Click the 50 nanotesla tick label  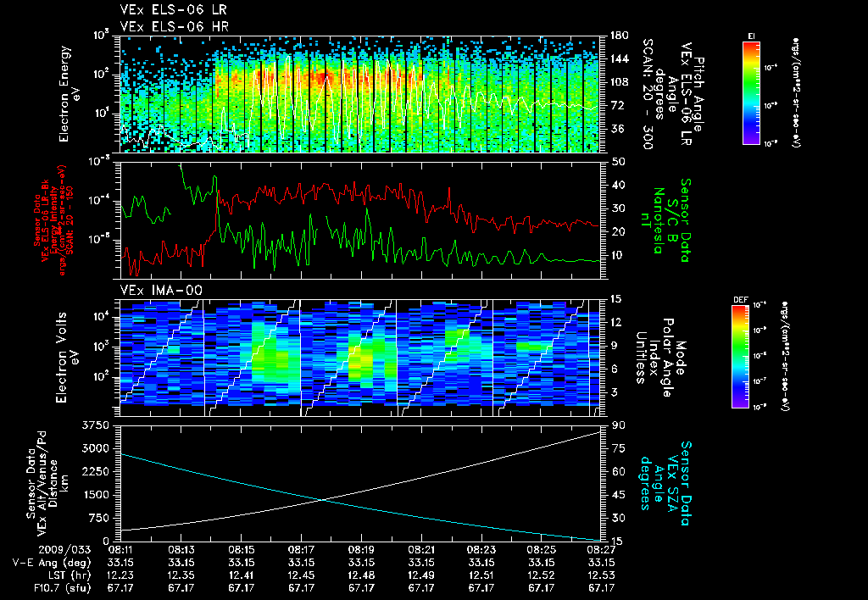click(x=619, y=162)
